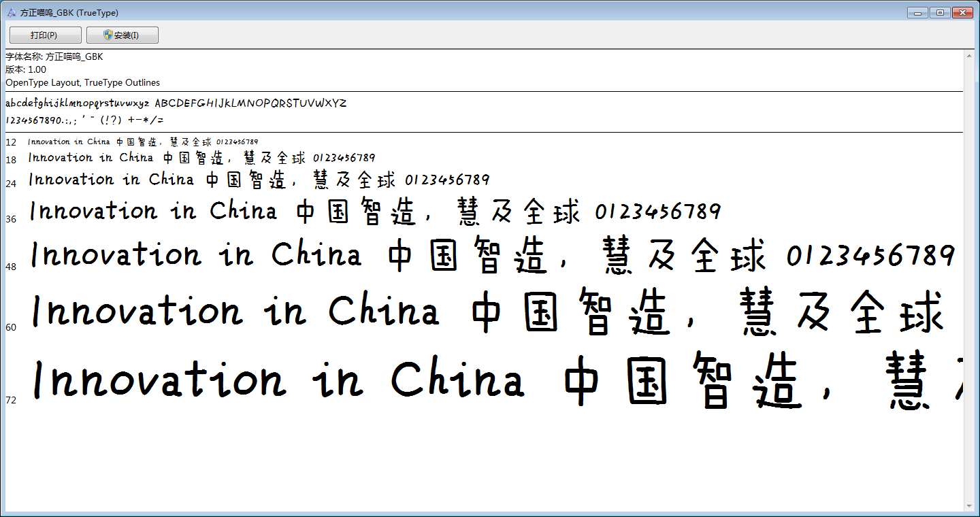The width and height of the screenshot is (980, 517).
Task: Minimize the font viewer window
Action: [x=918, y=12]
